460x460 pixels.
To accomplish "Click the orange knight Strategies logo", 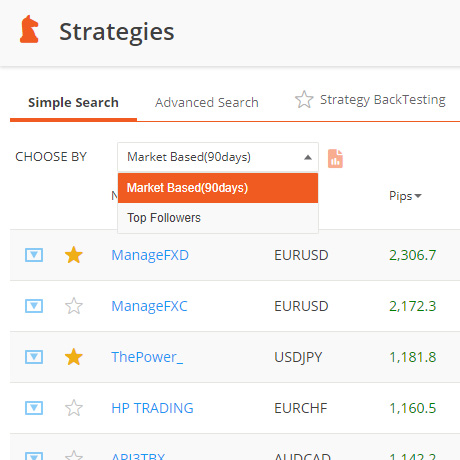I will [29, 29].
